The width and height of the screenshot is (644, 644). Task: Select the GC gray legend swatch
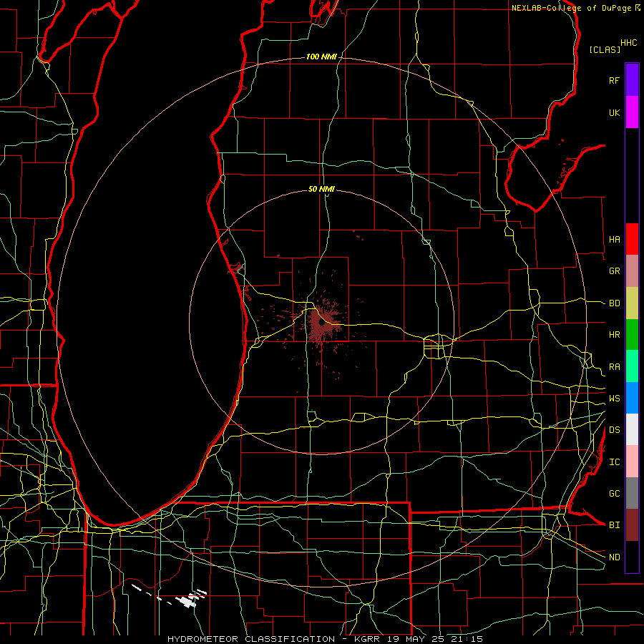point(632,493)
